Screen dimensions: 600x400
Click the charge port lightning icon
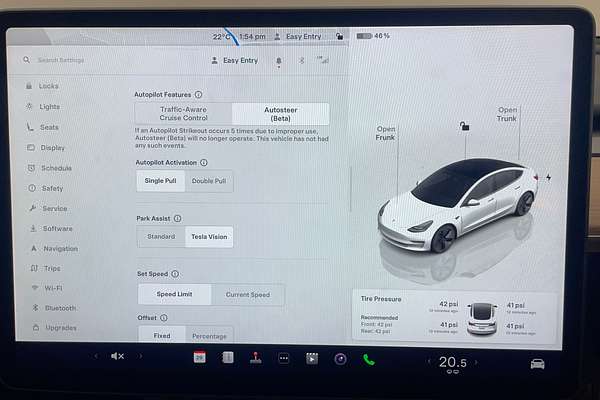[x=548, y=177]
